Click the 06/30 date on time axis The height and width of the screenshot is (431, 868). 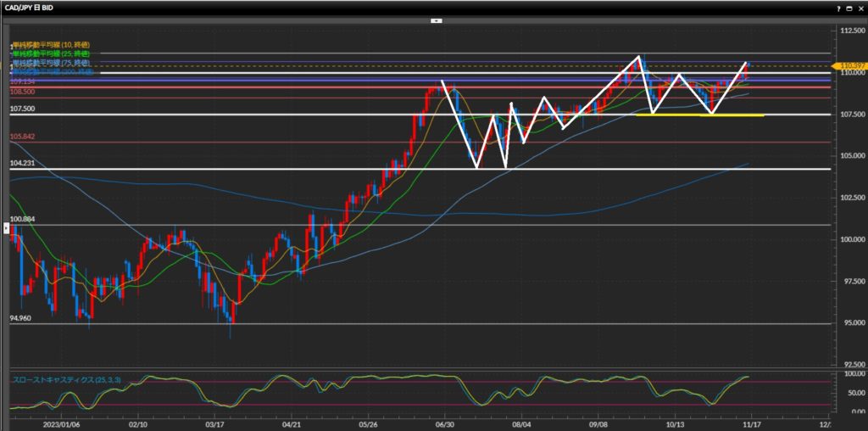tap(445, 422)
